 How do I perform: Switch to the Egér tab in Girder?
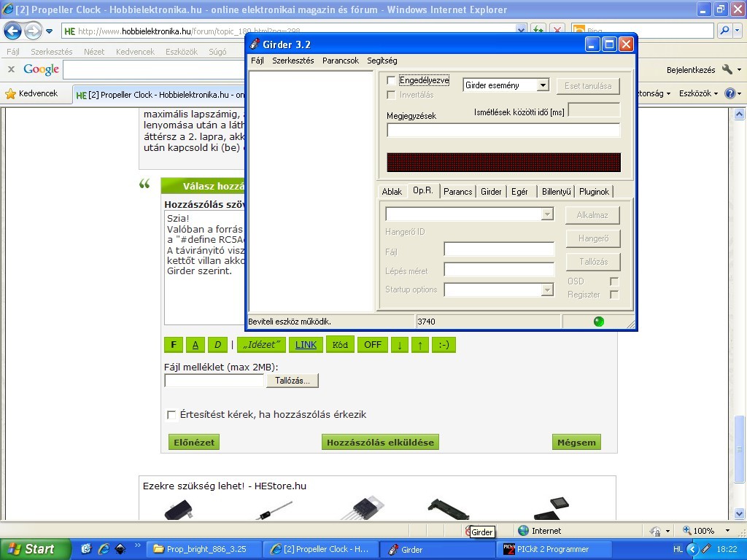tap(519, 192)
